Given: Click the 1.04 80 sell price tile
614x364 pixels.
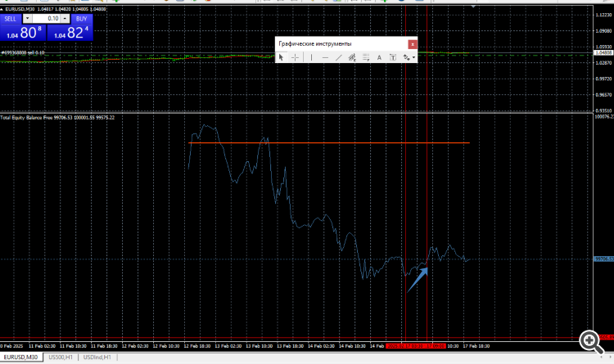Looking at the screenshot, I should (x=23, y=33).
